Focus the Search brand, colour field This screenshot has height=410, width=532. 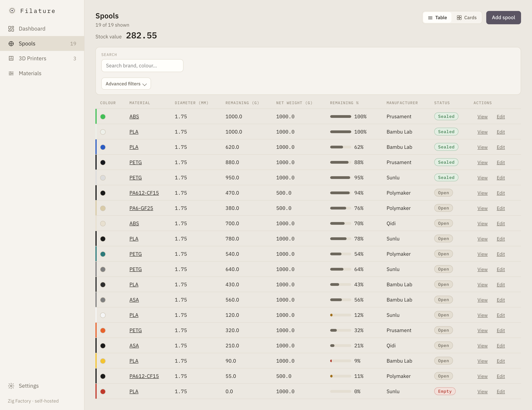tap(142, 66)
